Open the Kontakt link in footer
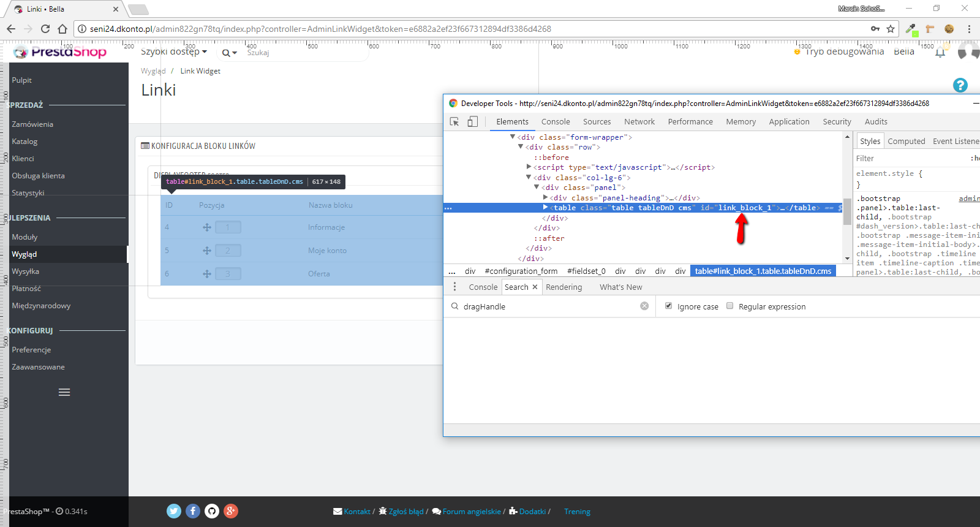 356,512
